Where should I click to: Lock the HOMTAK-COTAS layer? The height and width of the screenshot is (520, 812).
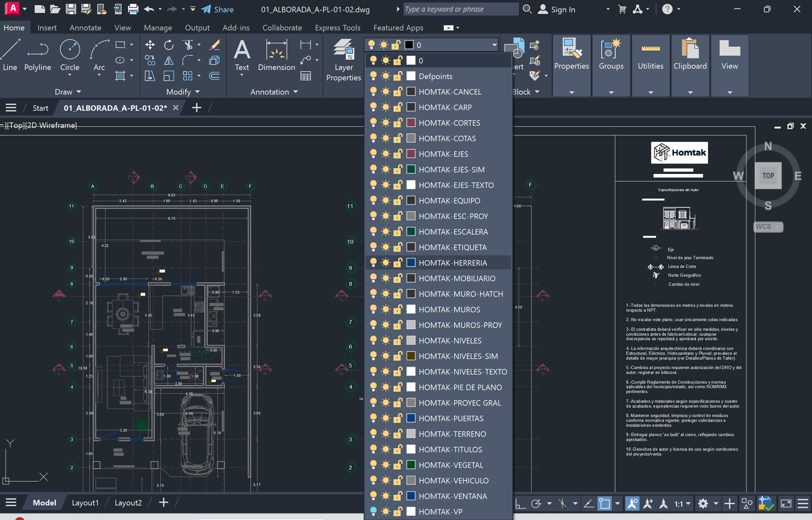coord(398,138)
